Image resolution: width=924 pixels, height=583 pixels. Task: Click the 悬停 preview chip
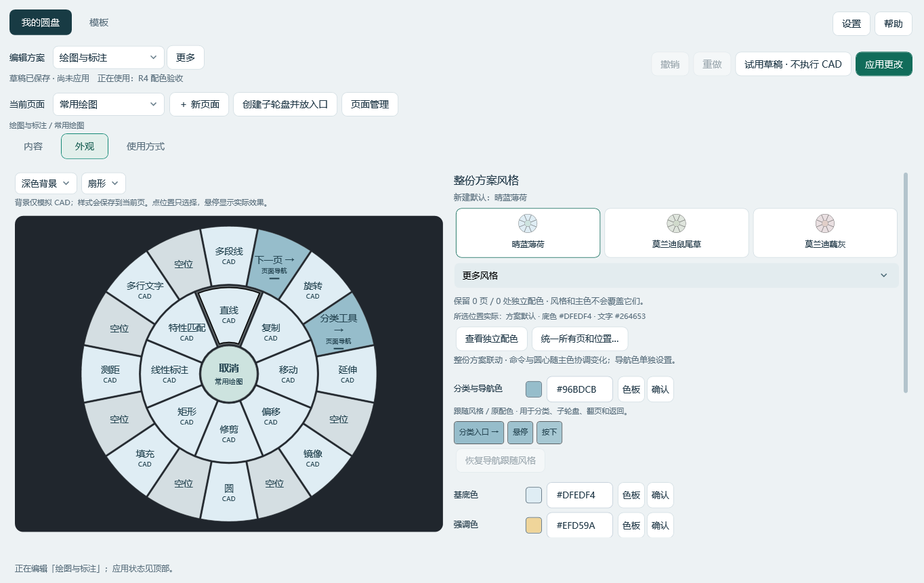[x=520, y=432]
